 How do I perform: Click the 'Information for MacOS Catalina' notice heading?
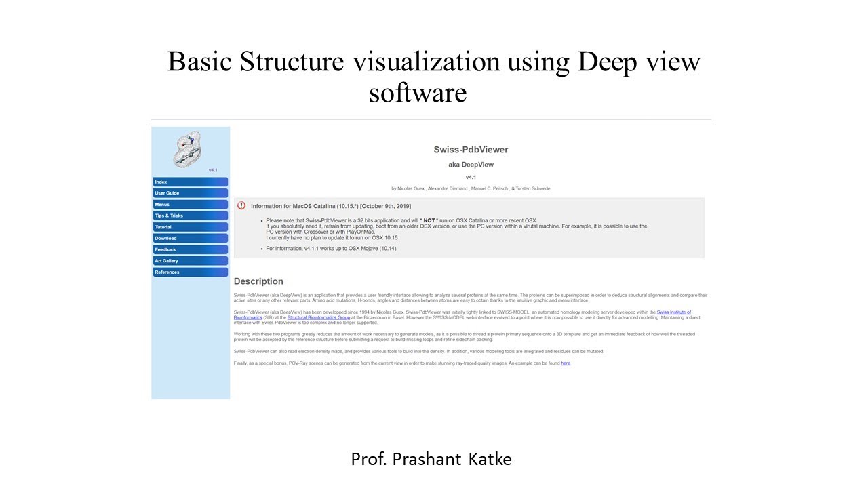330,206
